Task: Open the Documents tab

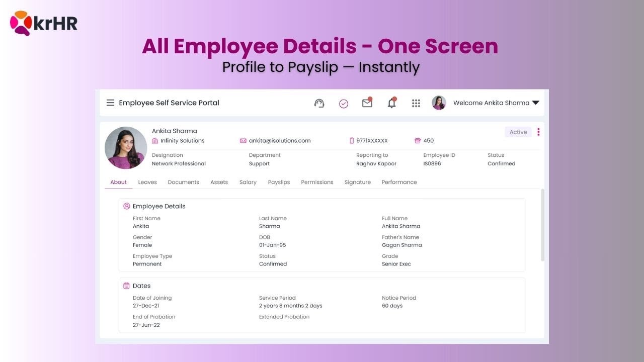Action: pos(184,182)
